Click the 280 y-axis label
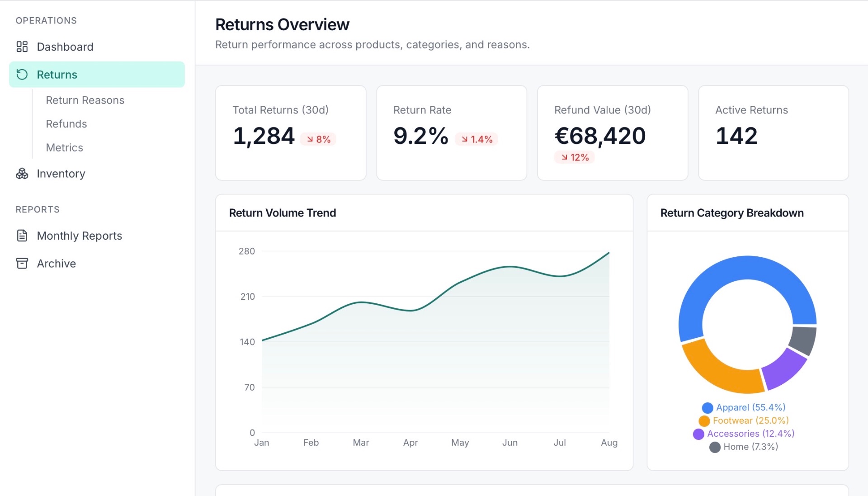This screenshot has height=496, width=868. tap(247, 251)
